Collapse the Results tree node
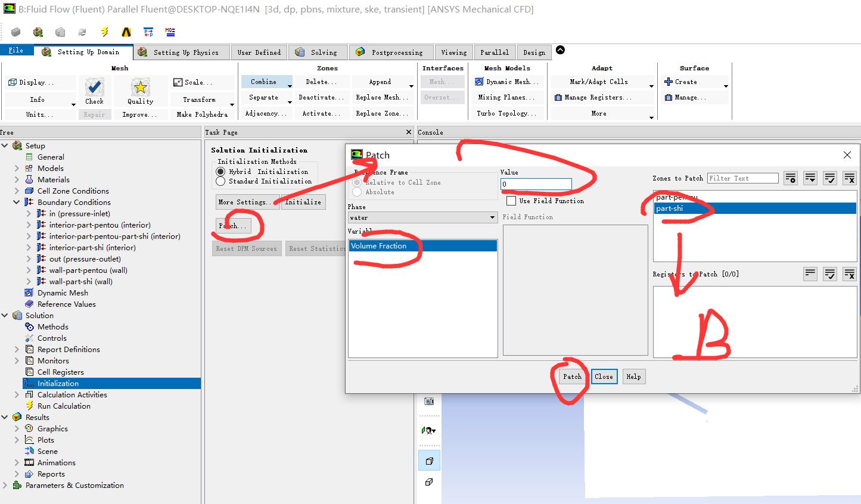 pos(5,417)
